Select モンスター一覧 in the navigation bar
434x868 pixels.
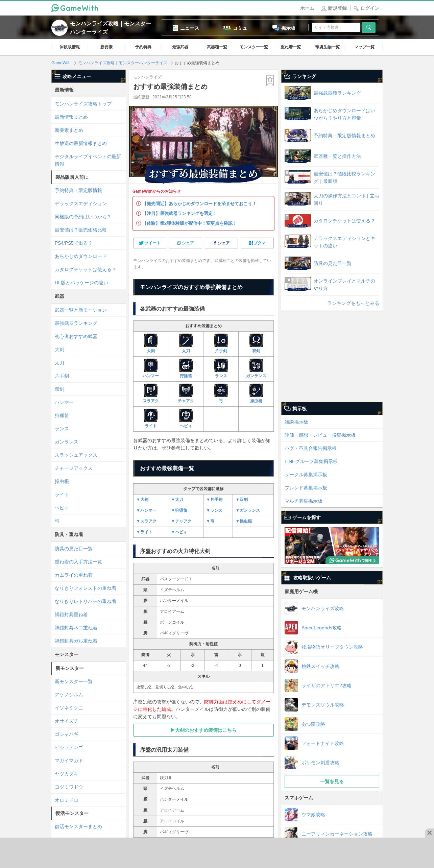point(254,47)
